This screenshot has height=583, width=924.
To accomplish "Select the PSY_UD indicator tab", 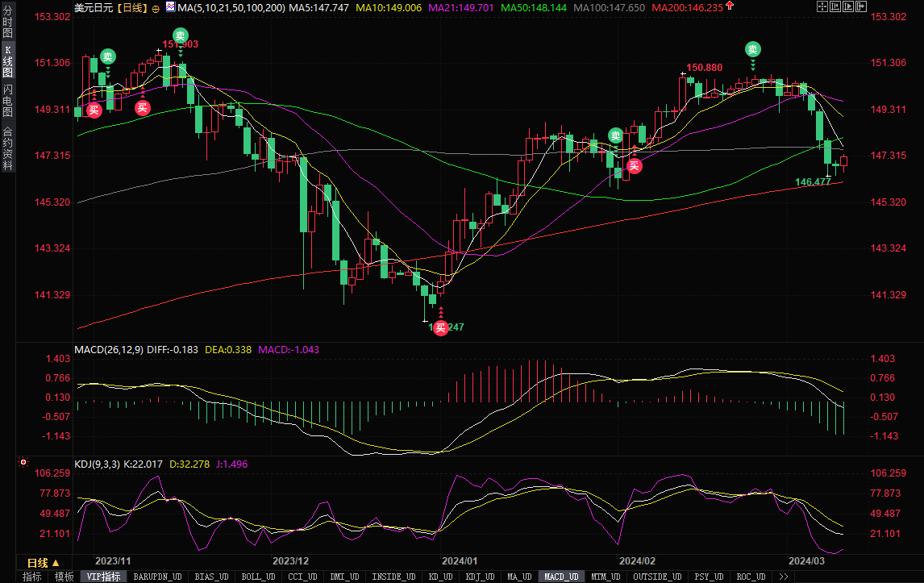I will pos(709,577).
